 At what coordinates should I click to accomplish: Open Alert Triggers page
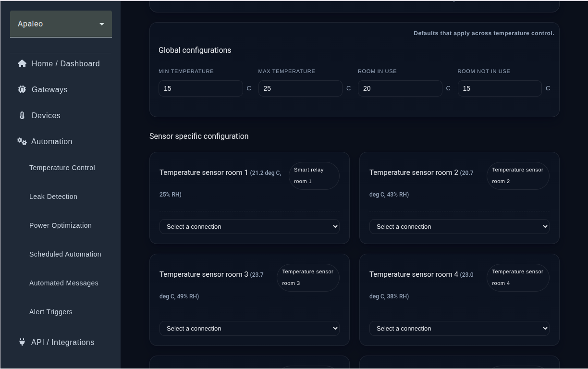pyautogui.click(x=51, y=312)
